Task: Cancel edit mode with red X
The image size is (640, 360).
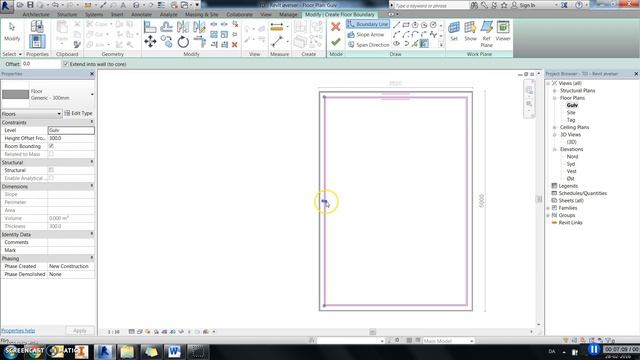Action: pyautogui.click(x=336, y=27)
